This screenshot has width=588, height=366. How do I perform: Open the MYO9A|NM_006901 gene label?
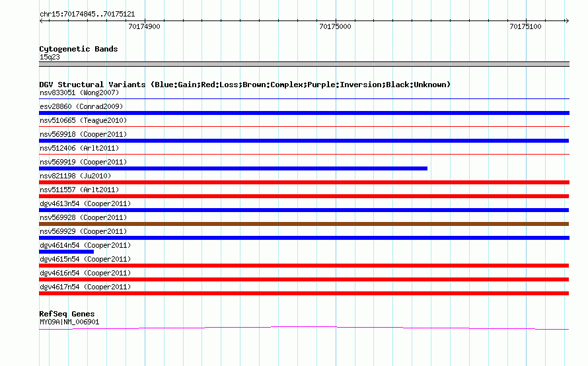[69, 322]
